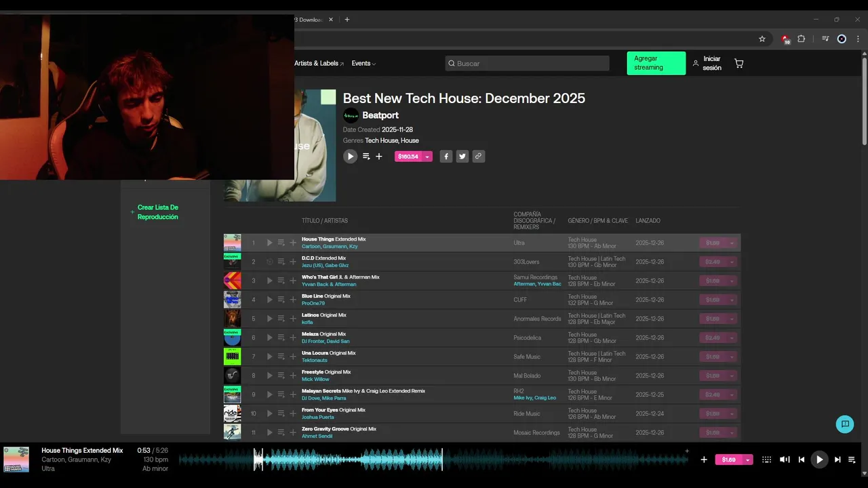Image resolution: width=868 pixels, height=488 pixels.
Task: Share the chart on Twitter
Action: [462, 157]
